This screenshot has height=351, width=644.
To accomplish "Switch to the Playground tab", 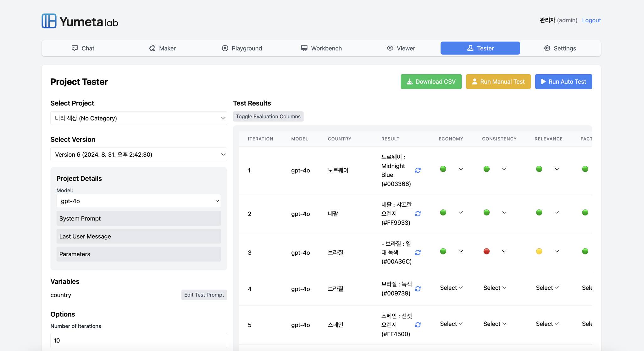I will click(x=242, y=48).
